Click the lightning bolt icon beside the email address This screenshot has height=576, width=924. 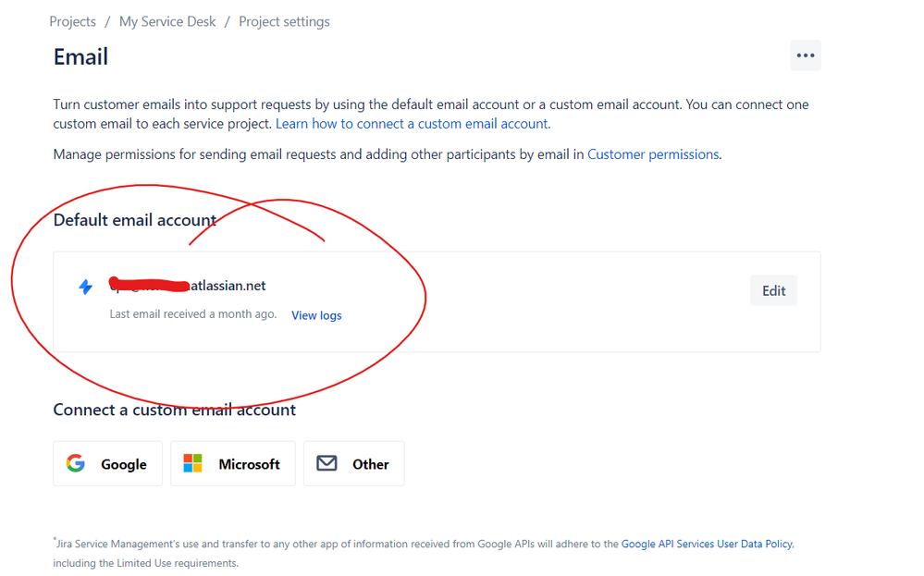pos(85,287)
